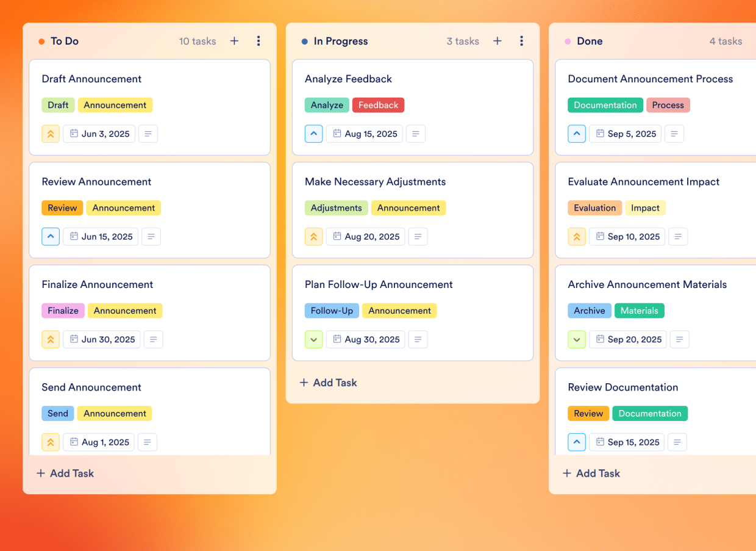Click Add Task in the In Progress column

pos(328,383)
